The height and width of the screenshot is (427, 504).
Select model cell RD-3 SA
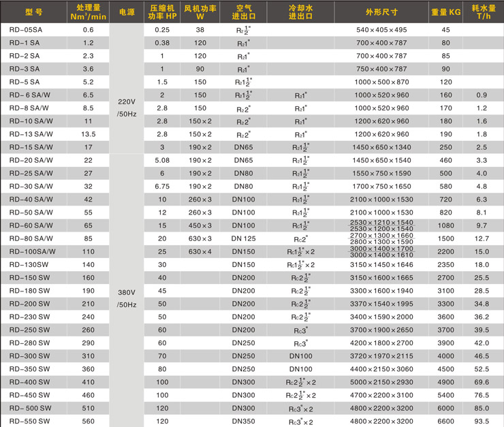(x=25, y=69)
